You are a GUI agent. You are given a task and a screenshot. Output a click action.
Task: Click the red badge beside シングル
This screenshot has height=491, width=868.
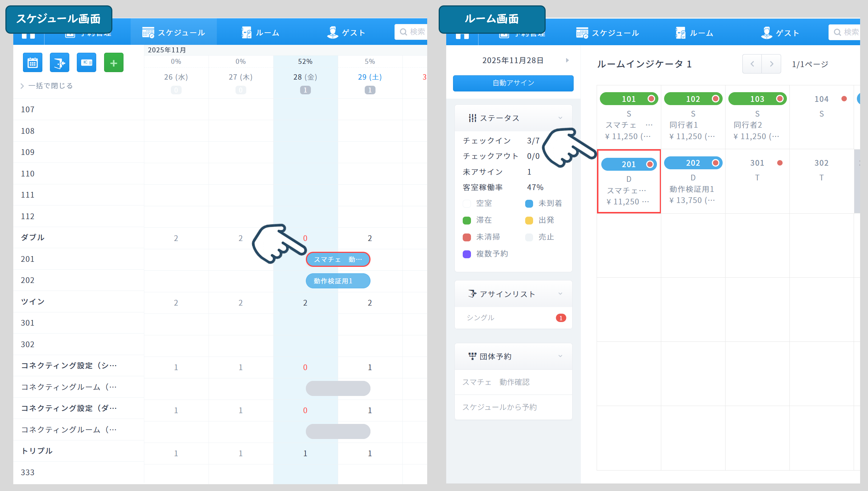point(561,318)
